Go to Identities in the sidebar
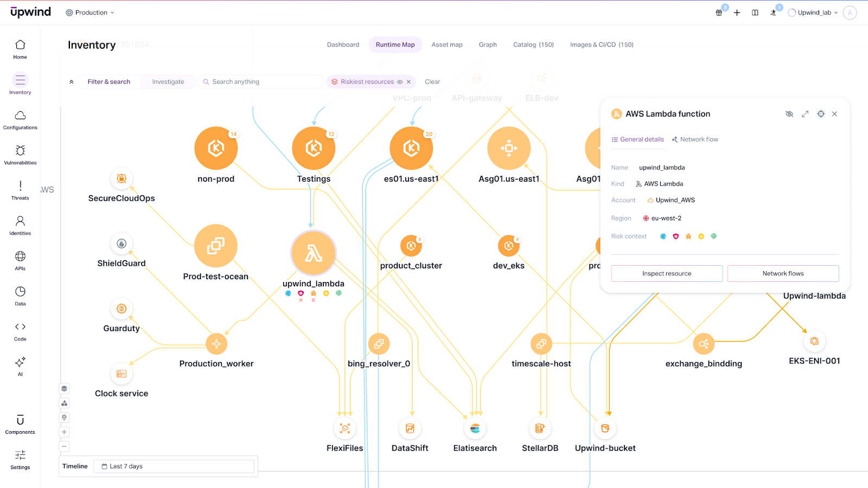Image resolution: width=868 pixels, height=488 pixels. (x=20, y=225)
